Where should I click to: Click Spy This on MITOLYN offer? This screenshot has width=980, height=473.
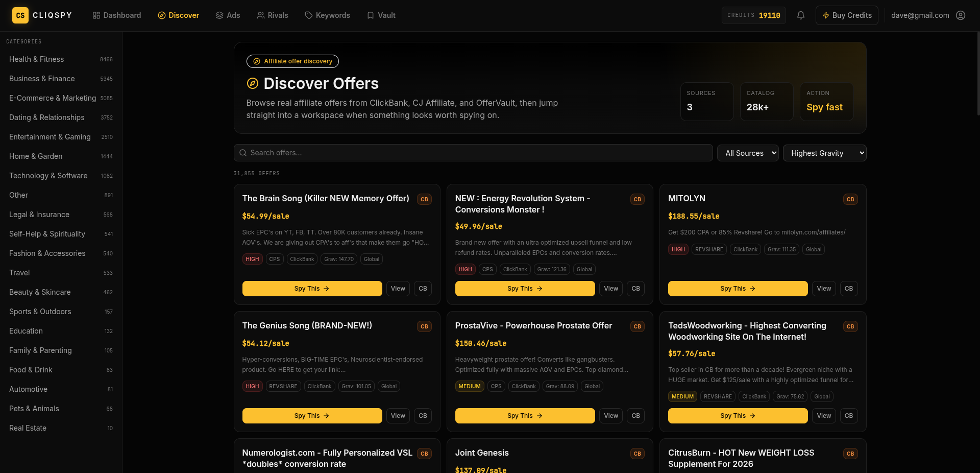click(737, 289)
